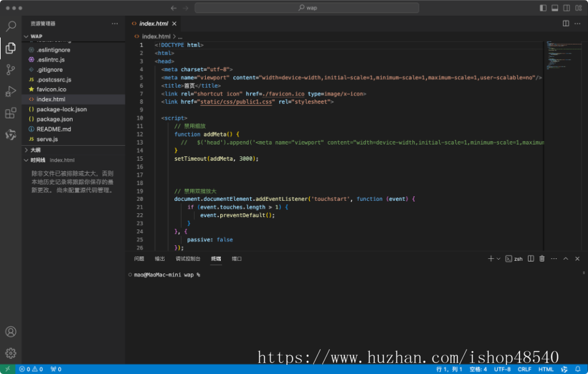
Task: Change UTF-8 encoding in status bar
Action: coord(502,369)
